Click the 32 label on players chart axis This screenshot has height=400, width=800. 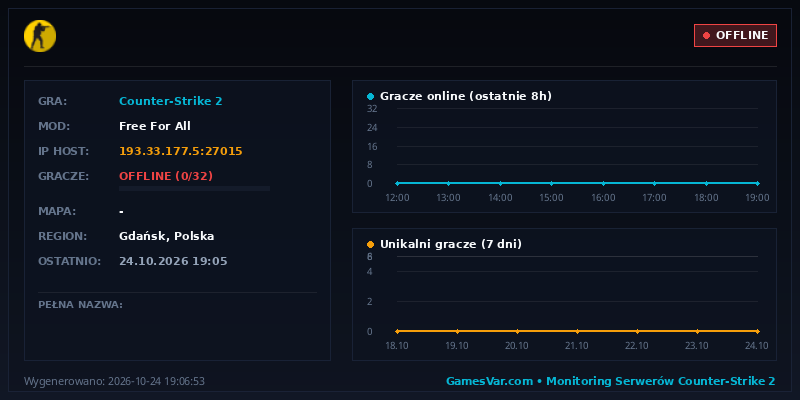pos(372,109)
